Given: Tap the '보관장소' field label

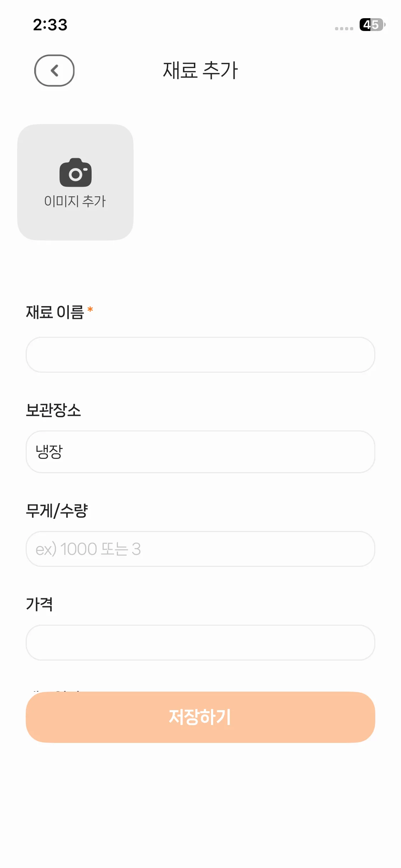Looking at the screenshot, I should [53, 410].
